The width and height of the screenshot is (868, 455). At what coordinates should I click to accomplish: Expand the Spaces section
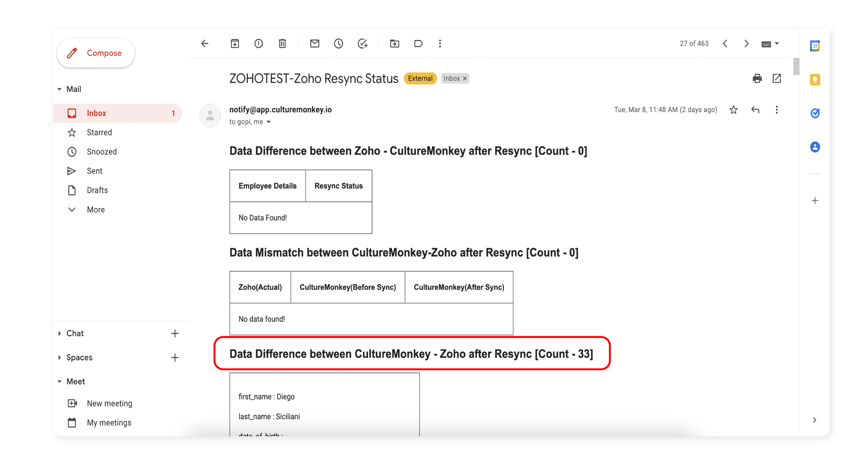[60, 357]
